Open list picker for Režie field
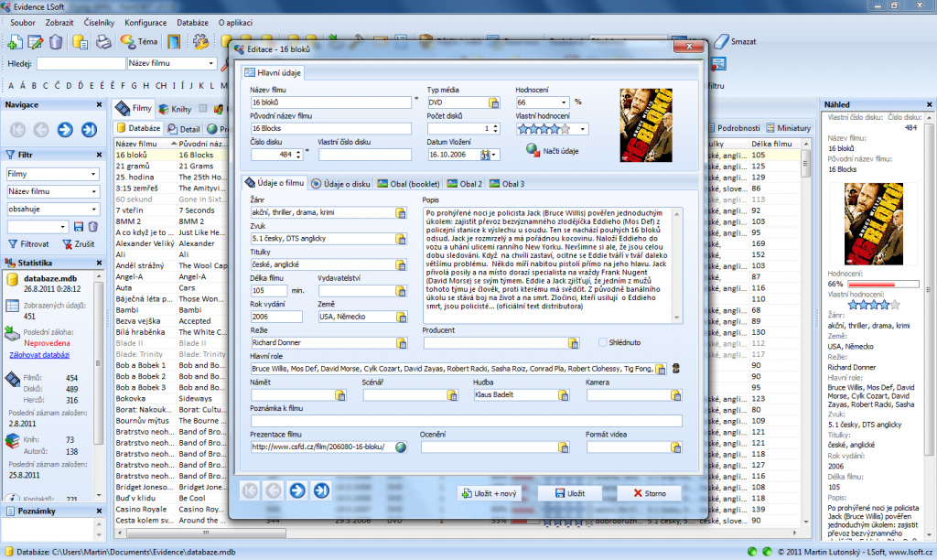937x560 pixels. coord(401,343)
